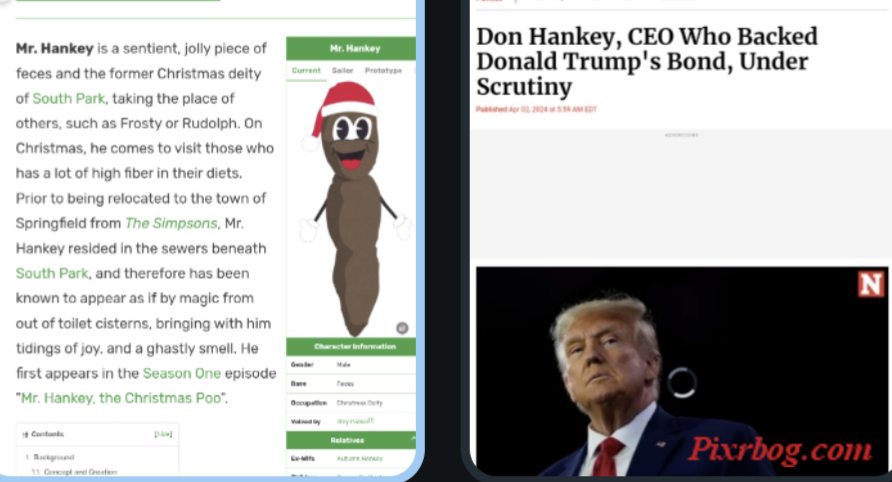892x482 pixels.
Task: Click the Mr. Hankey character image
Action: [352, 208]
